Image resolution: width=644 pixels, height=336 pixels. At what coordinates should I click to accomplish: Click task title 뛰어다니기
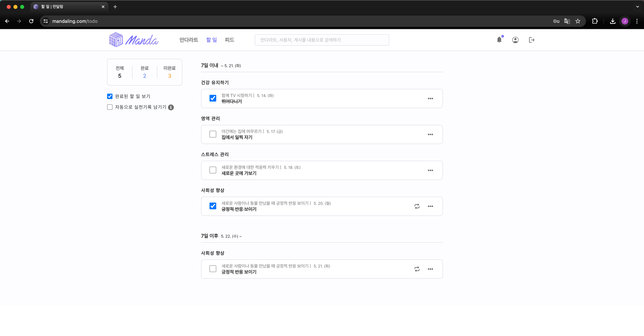pos(232,102)
